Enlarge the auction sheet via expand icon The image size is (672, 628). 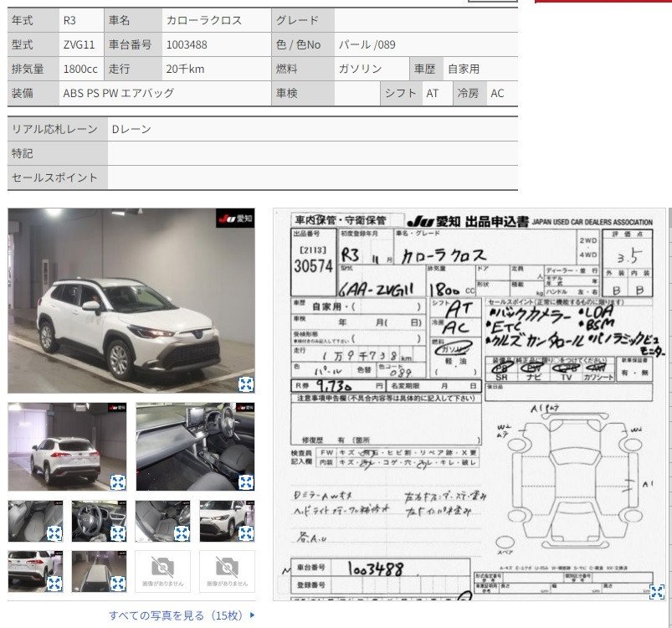[657, 591]
